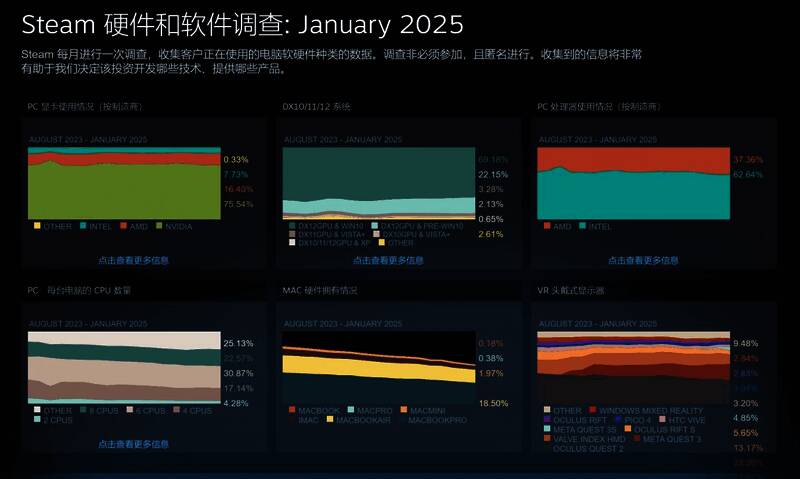Click the 2 CPUS legend swatch
This screenshot has width=800, height=479.
[37, 420]
